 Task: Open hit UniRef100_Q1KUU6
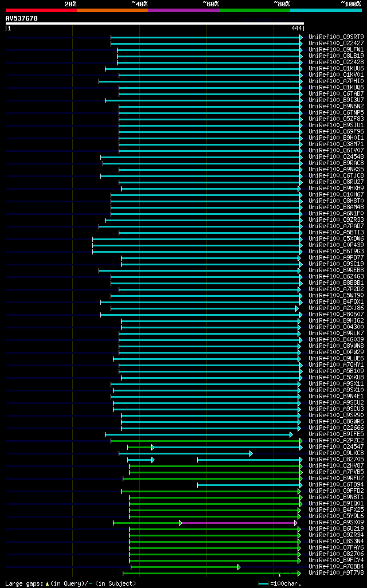point(336,69)
